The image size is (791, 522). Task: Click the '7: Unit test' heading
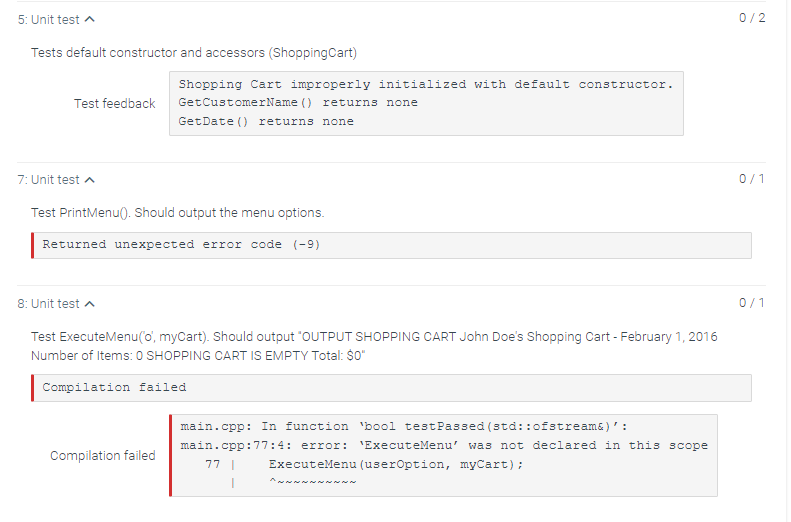pyautogui.click(x=48, y=180)
